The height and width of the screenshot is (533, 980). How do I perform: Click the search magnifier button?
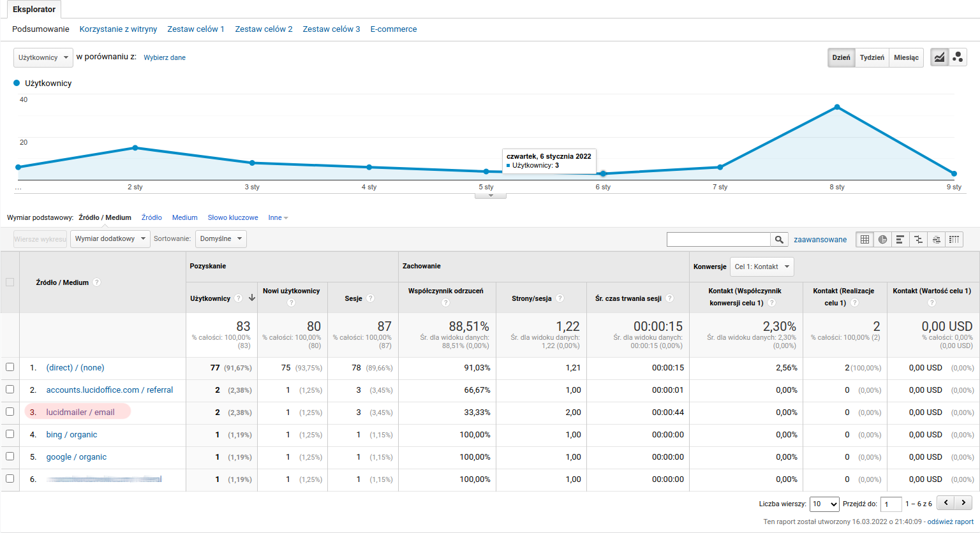tap(779, 240)
